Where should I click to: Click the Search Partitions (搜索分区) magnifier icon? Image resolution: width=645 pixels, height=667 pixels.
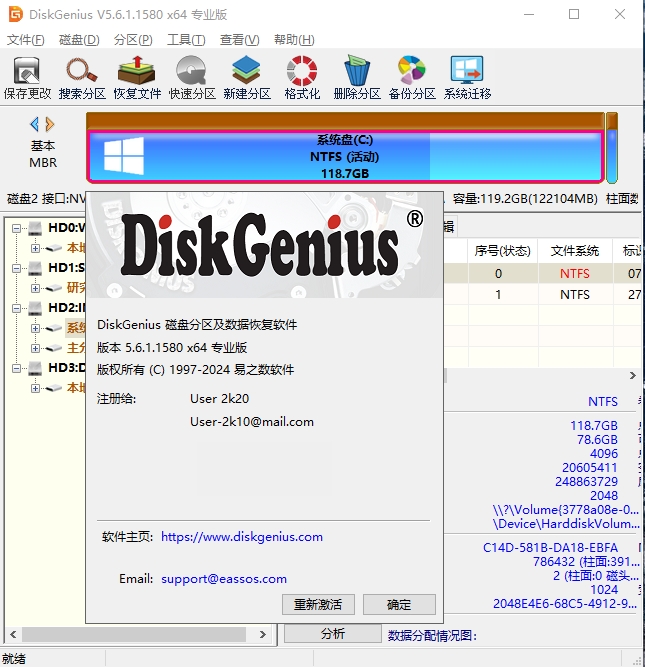pyautogui.click(x=82, y=77)
